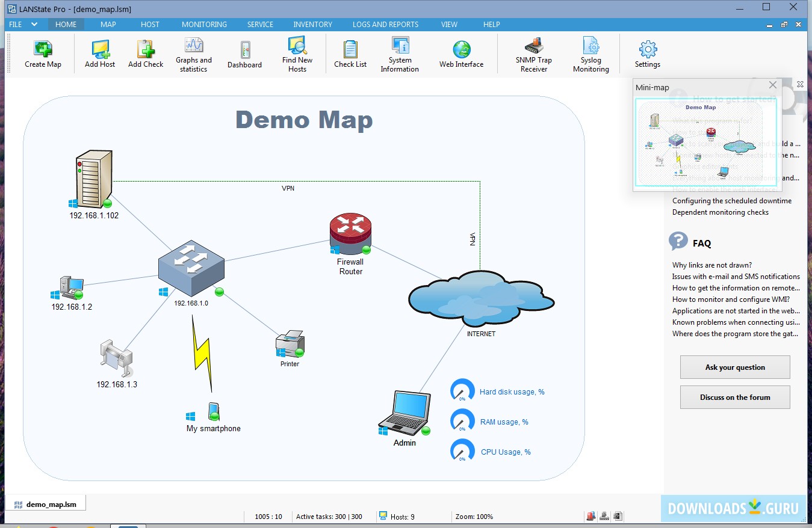Switch to the MONITORING tab

[205, 25]
